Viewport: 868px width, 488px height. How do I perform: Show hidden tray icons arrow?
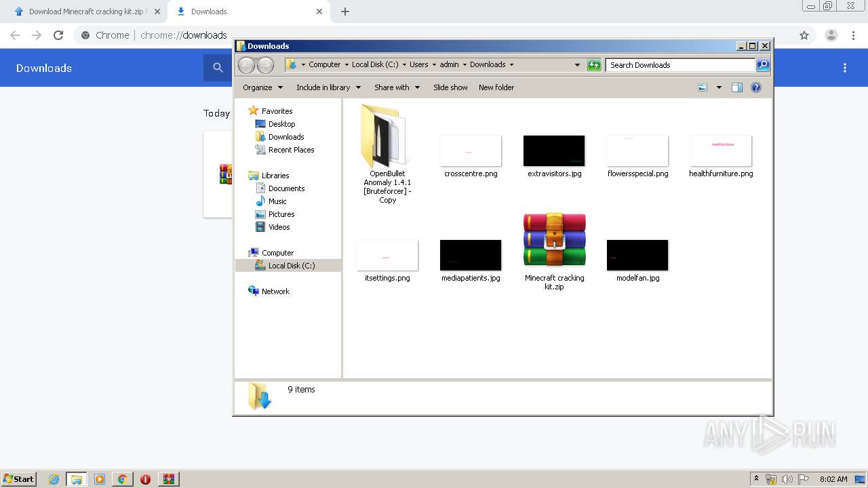[756, 479]
